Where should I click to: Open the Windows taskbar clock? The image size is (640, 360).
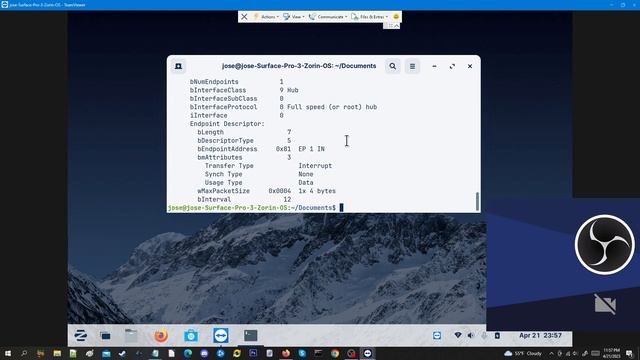pyautogui.click(x=611, y=353)
